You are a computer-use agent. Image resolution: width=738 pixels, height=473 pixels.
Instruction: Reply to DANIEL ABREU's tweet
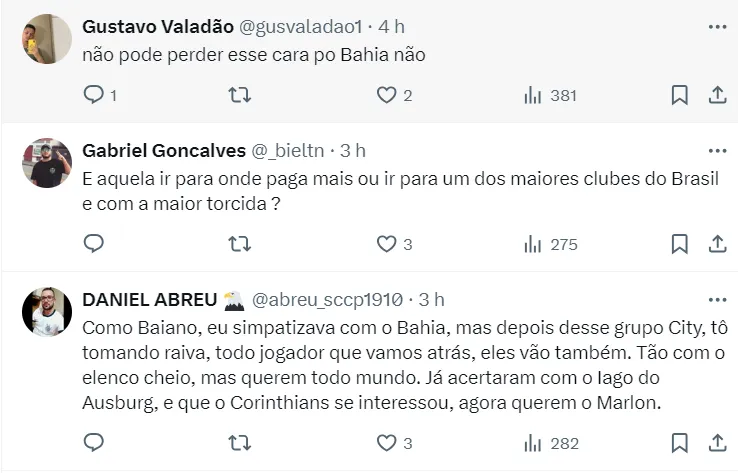pos(94,442)
